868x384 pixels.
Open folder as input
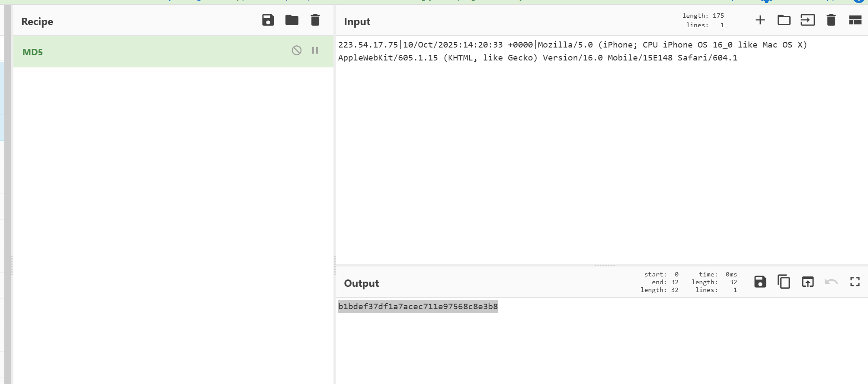click(784, 20)
